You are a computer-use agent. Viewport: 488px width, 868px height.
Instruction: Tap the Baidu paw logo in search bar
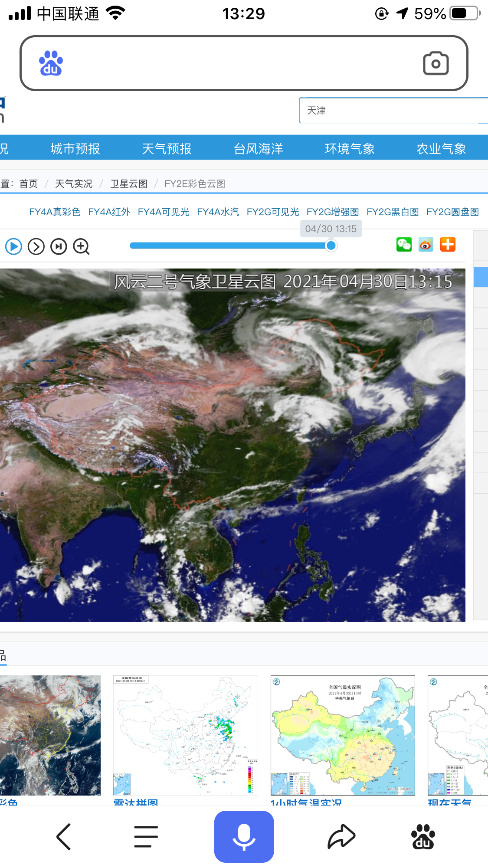pos(51,63)
